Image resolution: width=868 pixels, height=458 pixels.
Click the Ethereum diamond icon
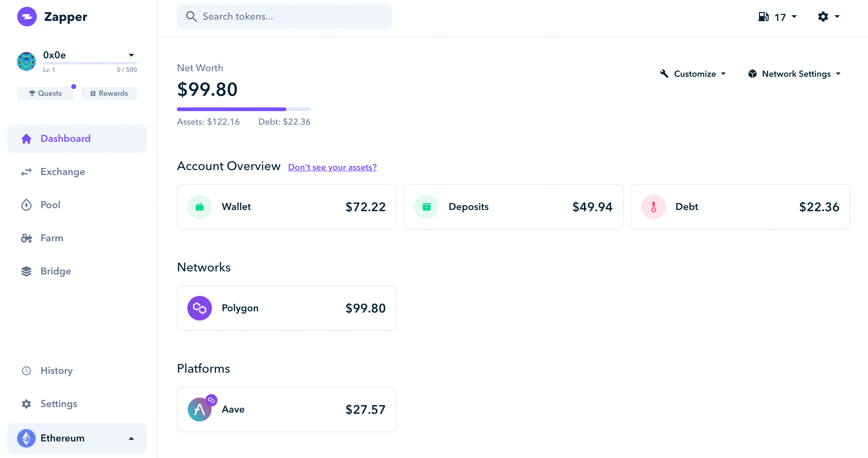point(26,438)
